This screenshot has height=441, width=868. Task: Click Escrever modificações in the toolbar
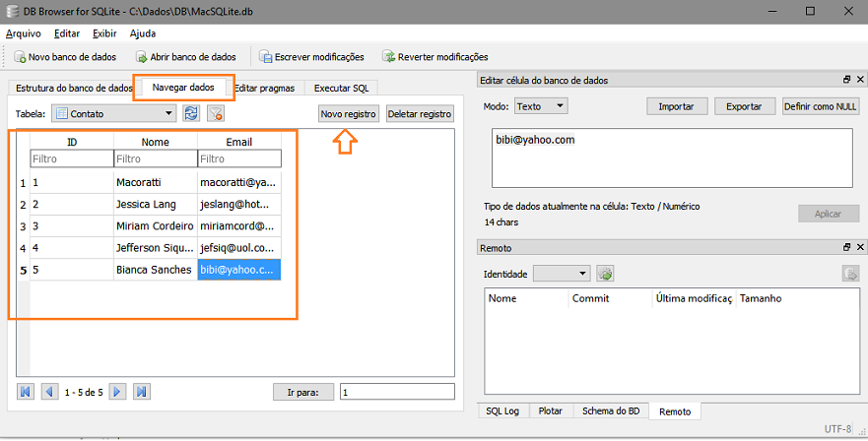pos(312,57)
